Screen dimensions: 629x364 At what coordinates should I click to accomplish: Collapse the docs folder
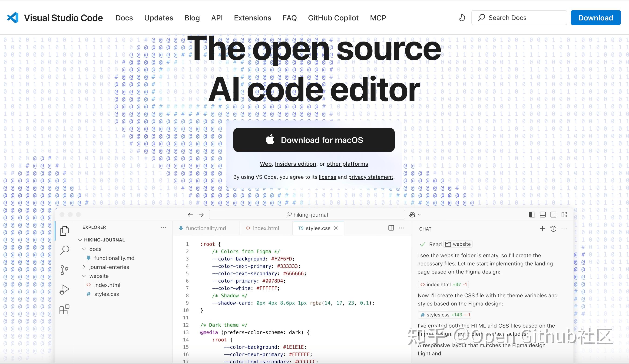pos(84,249)
